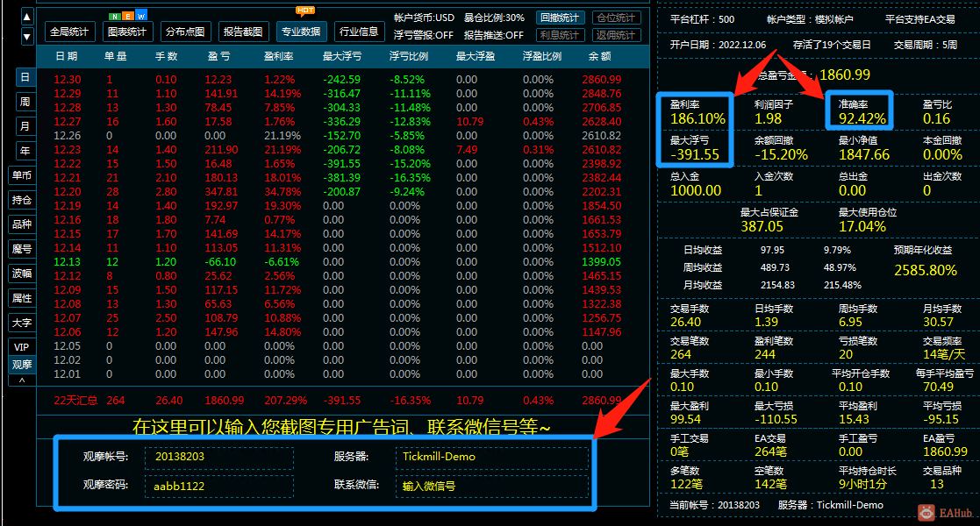Image resolution: width=980 pixels, height=526 pixels.
Task: Click the 22天汇总 summary row
Action: click(342, 401)
